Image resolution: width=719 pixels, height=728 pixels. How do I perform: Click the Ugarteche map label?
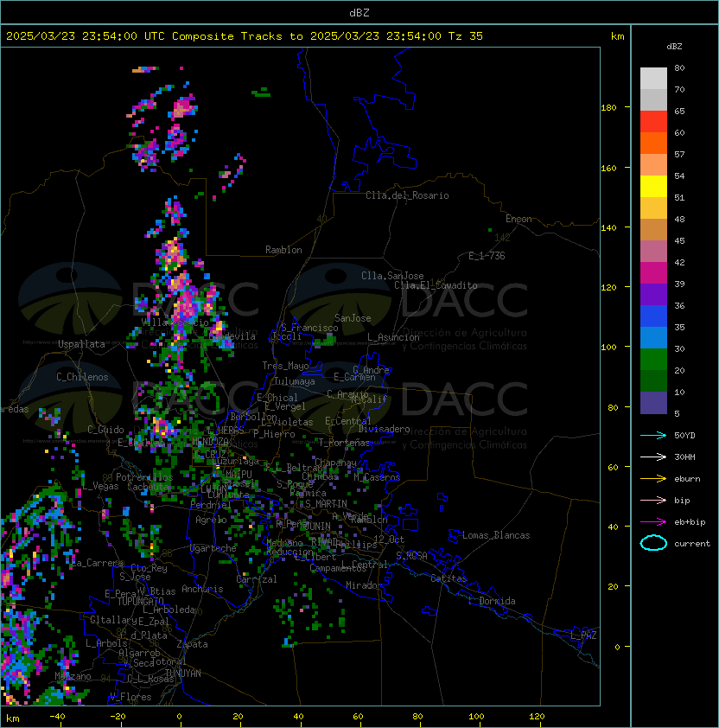click(x=213, y=548)
